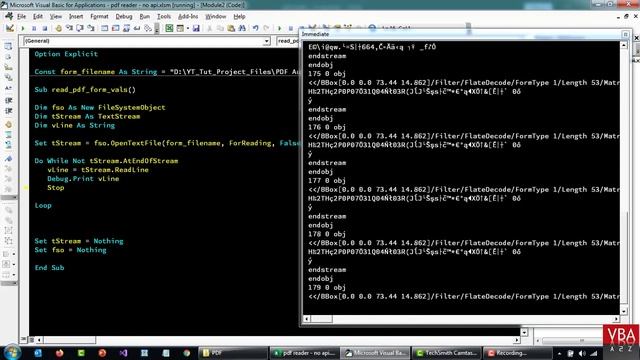Click the Redo arrow icon

click(266, 28)
